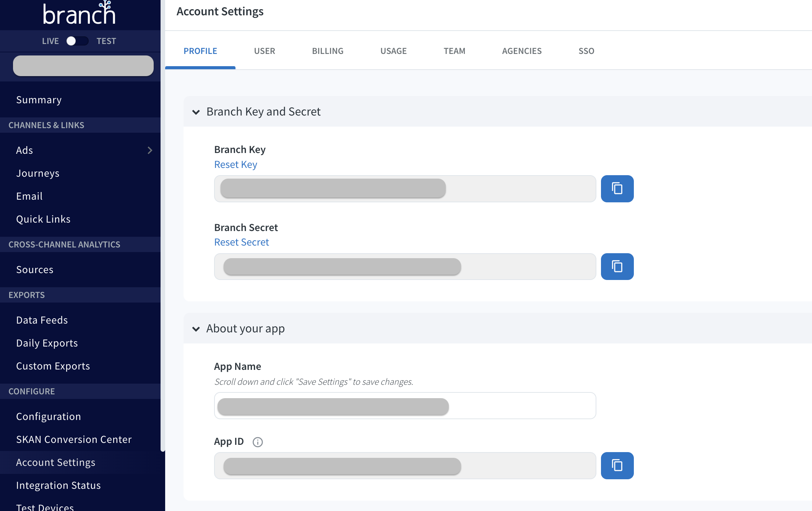Edit the App Name input field
The image size is (812, 511).
[405, 405]
